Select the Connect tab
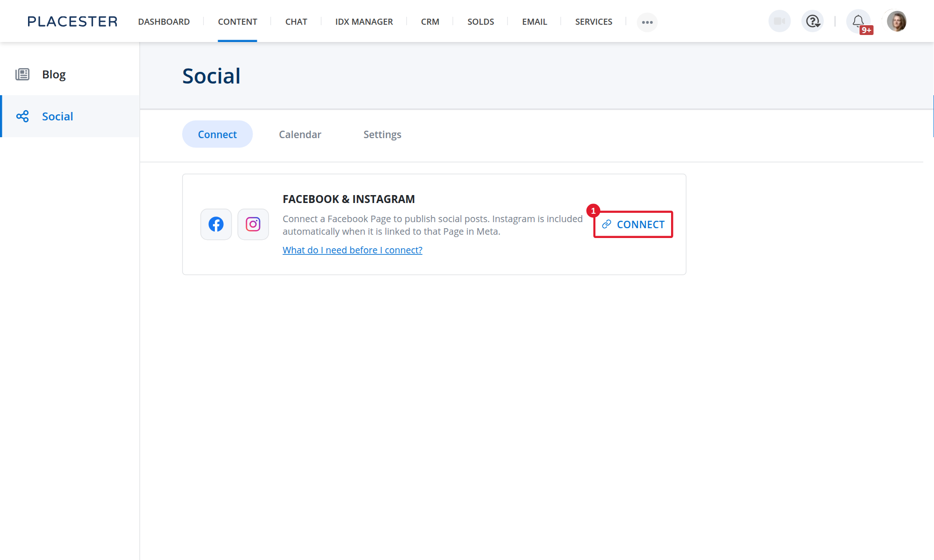 [x=217, y=134]
